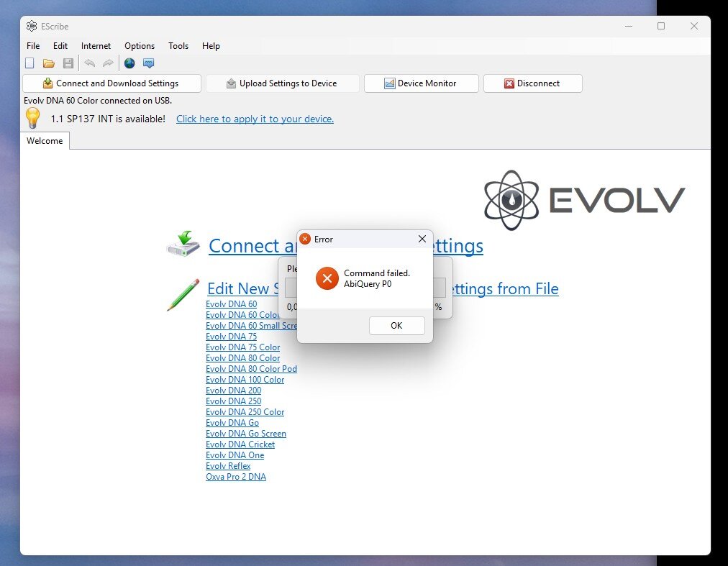Select the Evolv DNA Go link
Viewport: 728px width, 566px height.
pyautogui.click(x=232, y=423)
